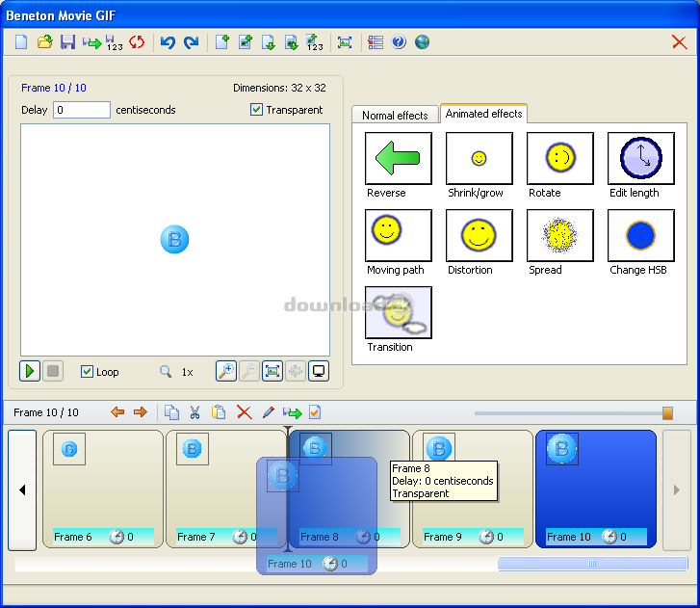Disable the Loop checkbox

pyautogui.click(x=87, y=371)
